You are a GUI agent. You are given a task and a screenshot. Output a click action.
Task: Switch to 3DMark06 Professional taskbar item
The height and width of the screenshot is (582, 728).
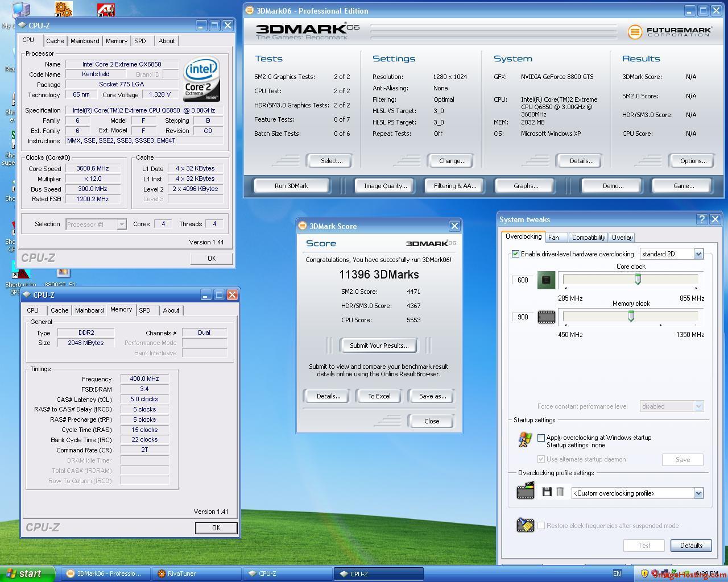(106, 573)
